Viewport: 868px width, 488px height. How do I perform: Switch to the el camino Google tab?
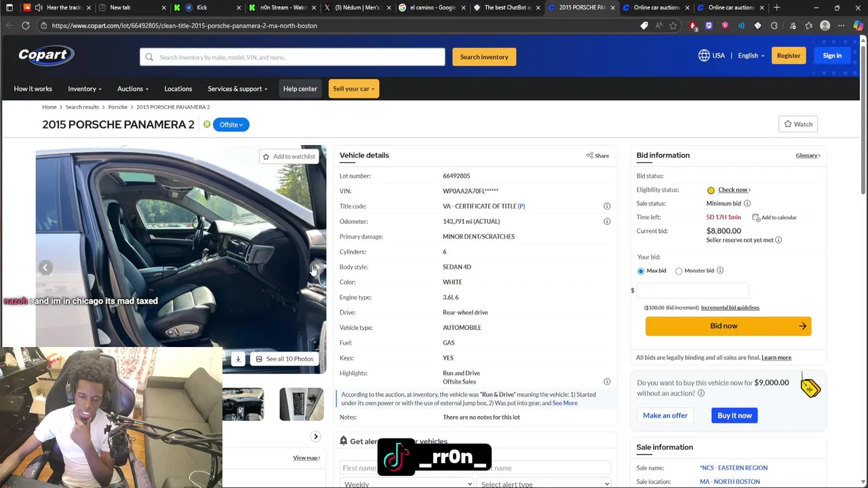pos(431,7)
